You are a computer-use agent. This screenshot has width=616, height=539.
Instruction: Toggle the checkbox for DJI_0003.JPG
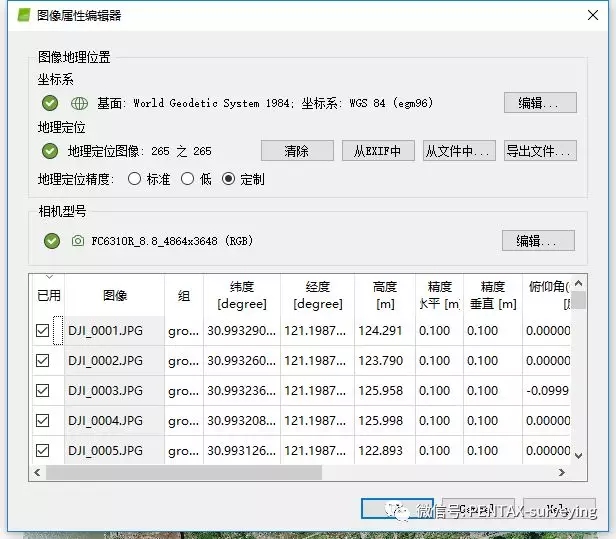(43, 391)
